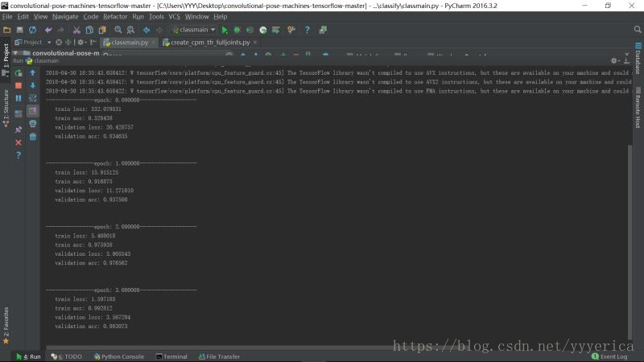Click the Synchronize toolbar icon
Screen dimensions: 644x362
point(32,30)
